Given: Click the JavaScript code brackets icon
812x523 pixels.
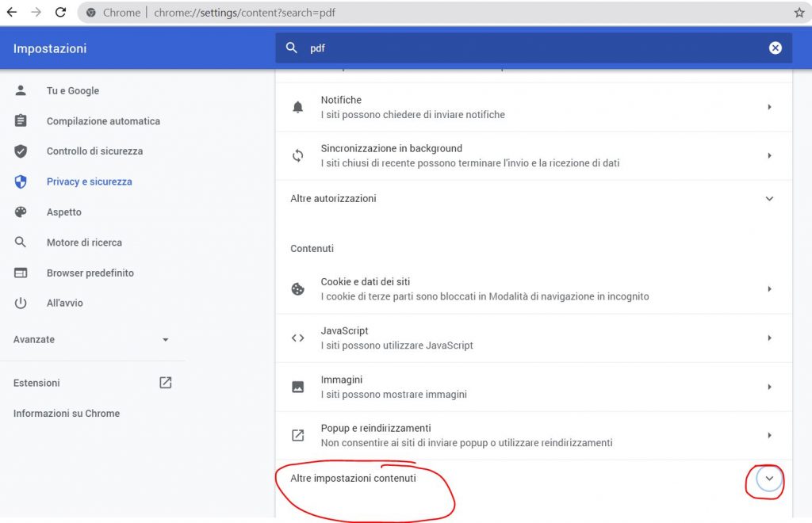Looking at the screenshot, I should click(x=297, y=338).
